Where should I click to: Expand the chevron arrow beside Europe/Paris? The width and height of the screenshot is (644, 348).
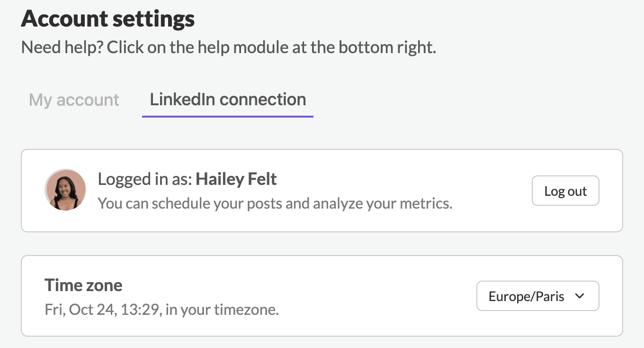[580, 296]
